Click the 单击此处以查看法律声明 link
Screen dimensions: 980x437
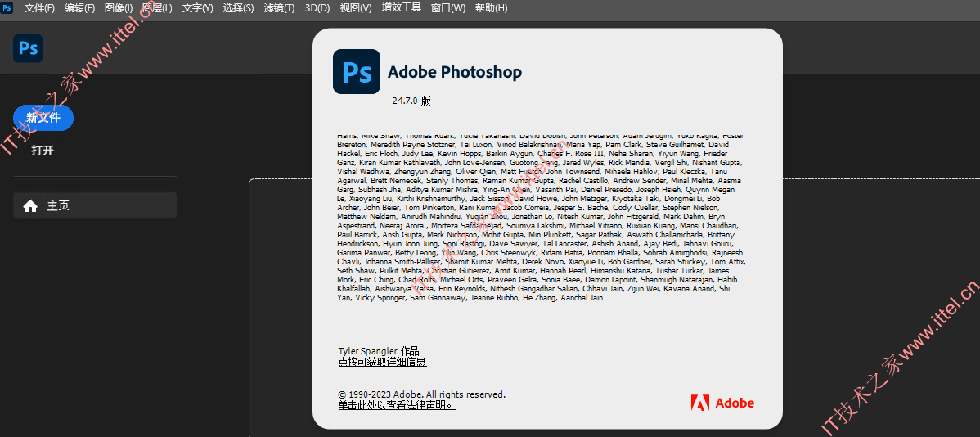coord(398,405)
